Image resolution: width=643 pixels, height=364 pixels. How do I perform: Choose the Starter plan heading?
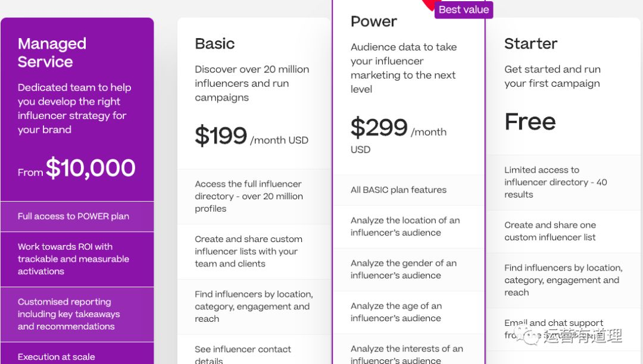530,43
